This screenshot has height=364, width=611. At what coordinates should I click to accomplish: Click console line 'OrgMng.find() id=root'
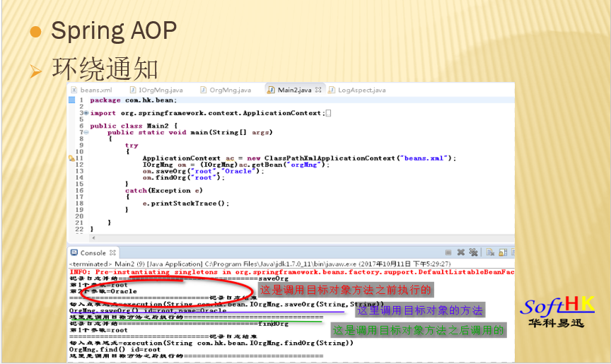click(115, 349)
